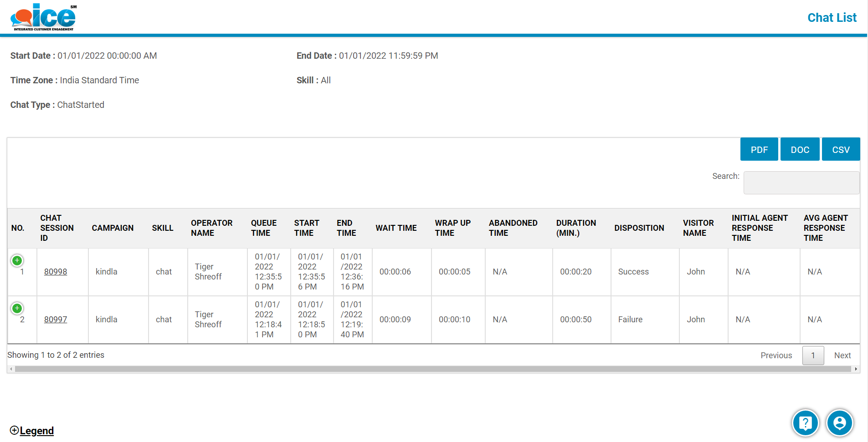Viewport: 868px width, 442px height.
Task: Open the user profile icon
Action: (839, 423)
